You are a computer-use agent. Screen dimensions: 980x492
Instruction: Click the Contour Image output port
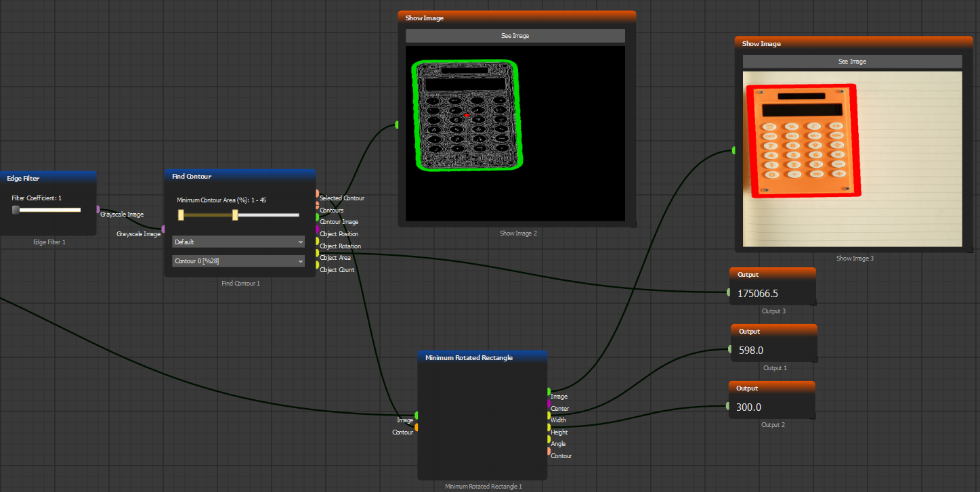point(317,217)
